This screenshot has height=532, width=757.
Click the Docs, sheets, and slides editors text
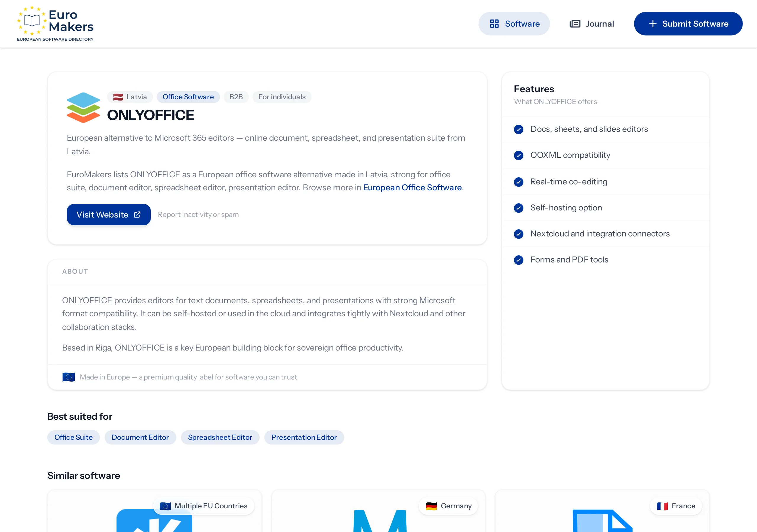tap(589, 129)
